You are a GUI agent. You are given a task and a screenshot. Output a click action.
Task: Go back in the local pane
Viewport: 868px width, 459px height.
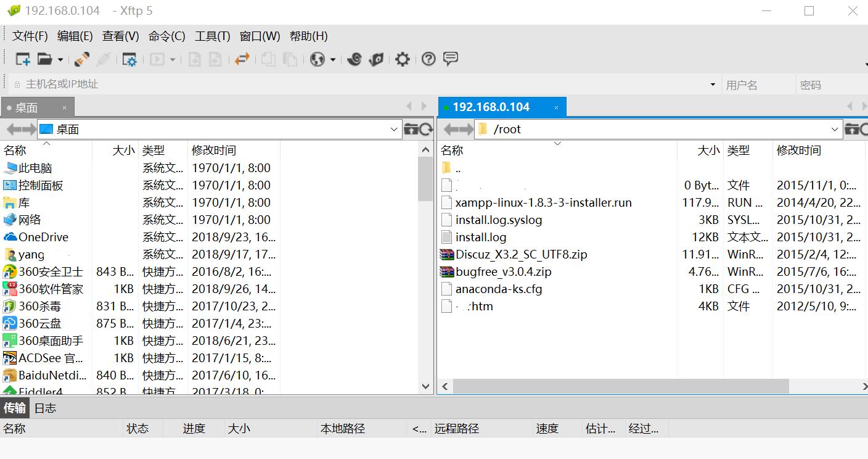tap(13, 129)
